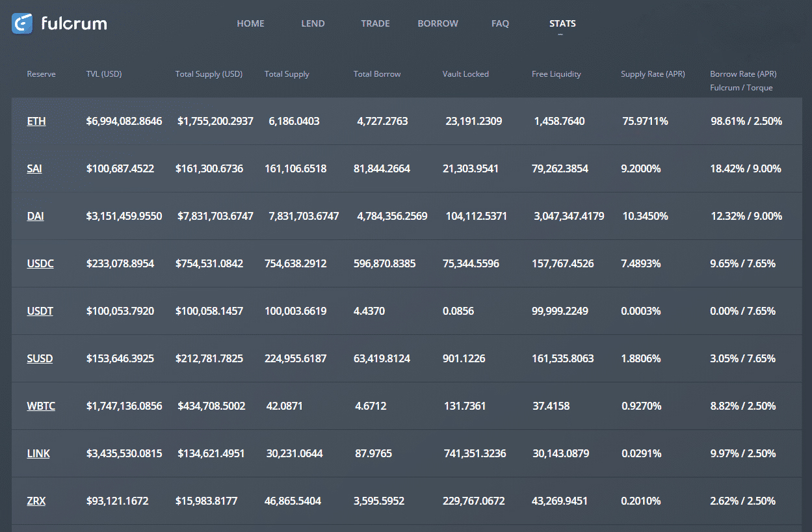The width and height of the screenshot is (812, 532).
Task: Select ETH TVL value $6,994,082.8646
Action: click(x=124, y=121)
